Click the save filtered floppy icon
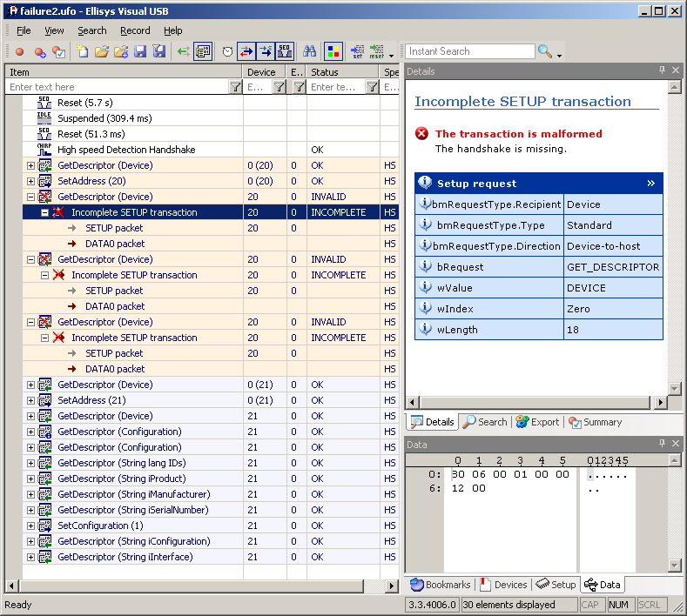Image resolution: width=687 pixels, height=616 pixels. click(x=159, y=51)
